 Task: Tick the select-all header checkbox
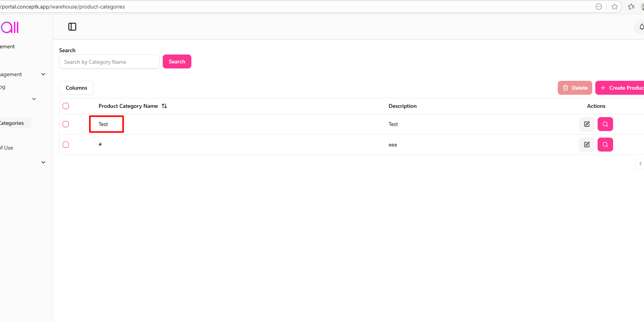coord(66,106)
